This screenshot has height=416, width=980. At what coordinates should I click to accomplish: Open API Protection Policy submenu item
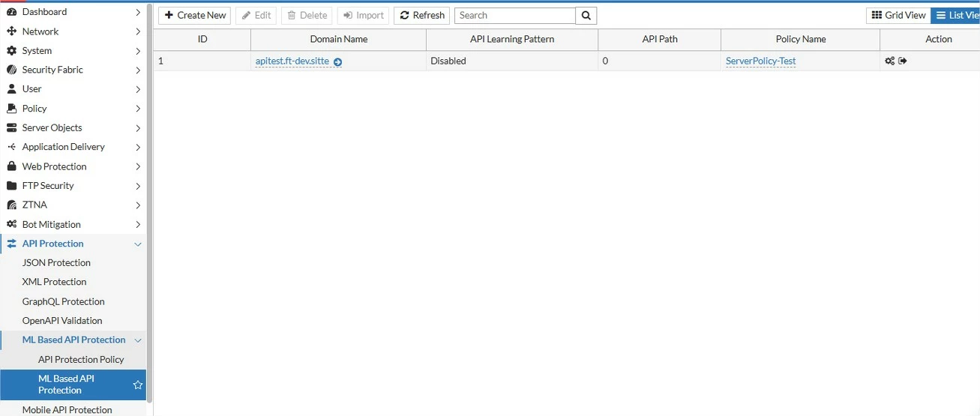pos(81,360)
